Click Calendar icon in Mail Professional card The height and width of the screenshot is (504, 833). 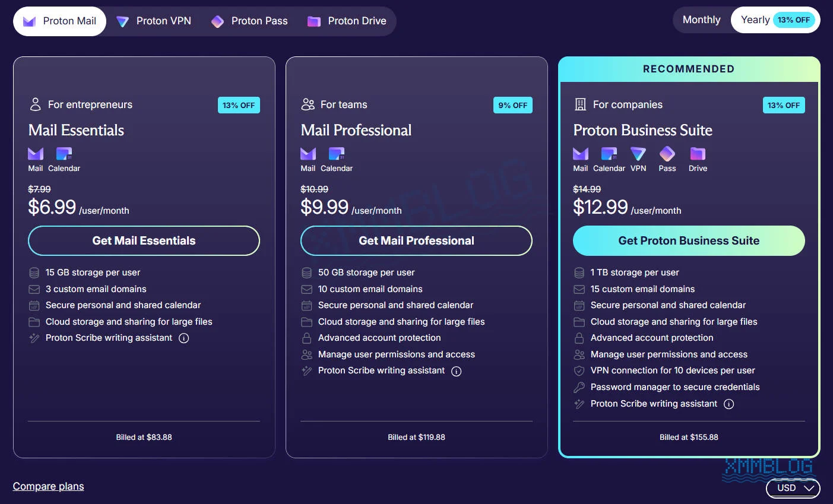337,154
